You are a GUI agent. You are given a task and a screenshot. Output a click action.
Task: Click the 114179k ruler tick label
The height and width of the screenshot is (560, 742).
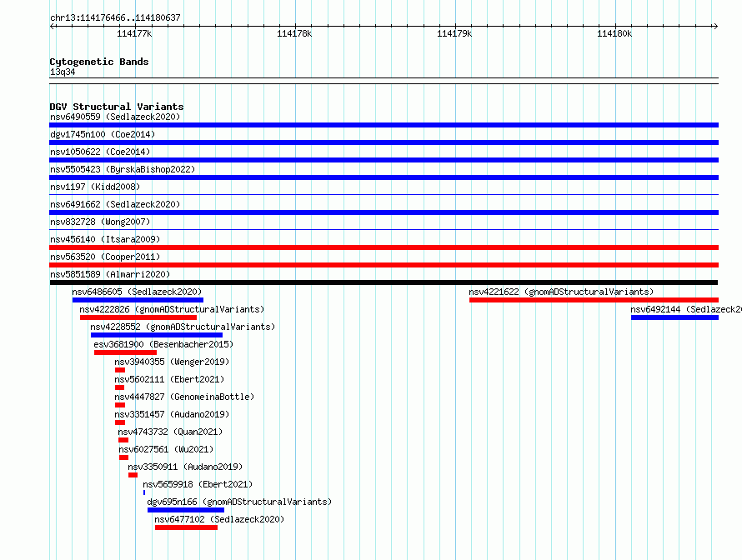pyautogui.click(x=454, y=33)
